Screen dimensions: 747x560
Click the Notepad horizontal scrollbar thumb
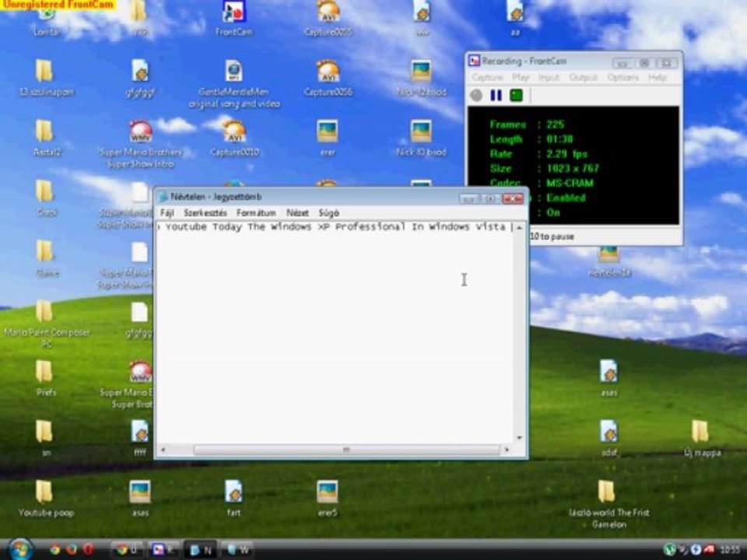pos(346,450)
